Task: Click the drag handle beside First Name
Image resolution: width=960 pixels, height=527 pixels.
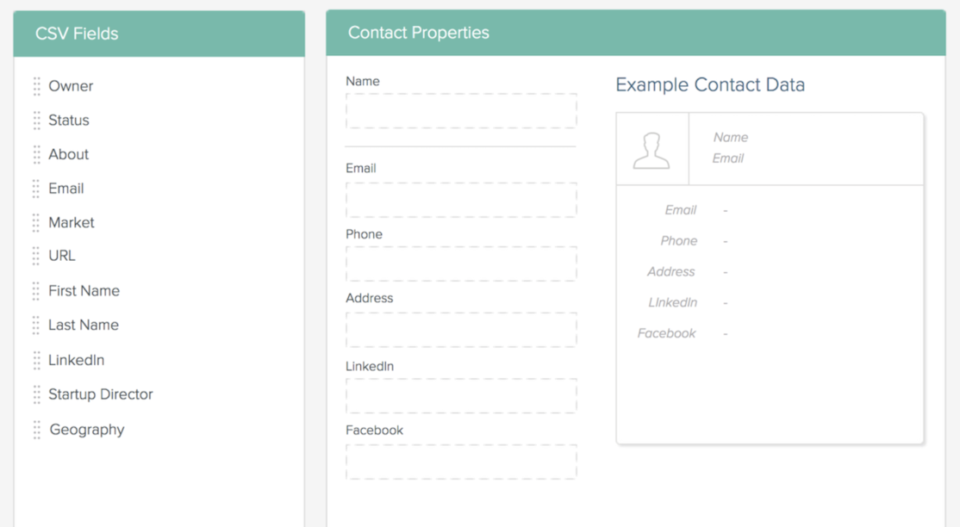Action: [x=37, y=291]
